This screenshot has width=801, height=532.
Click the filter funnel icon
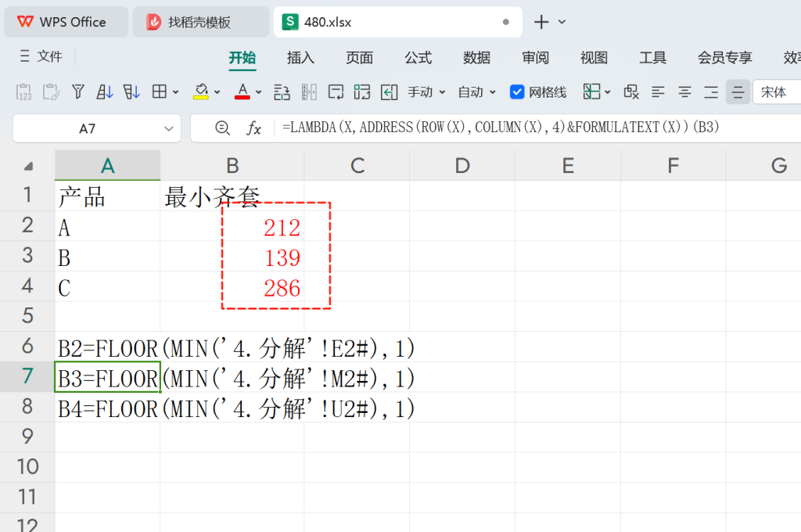tap(77, 92)
